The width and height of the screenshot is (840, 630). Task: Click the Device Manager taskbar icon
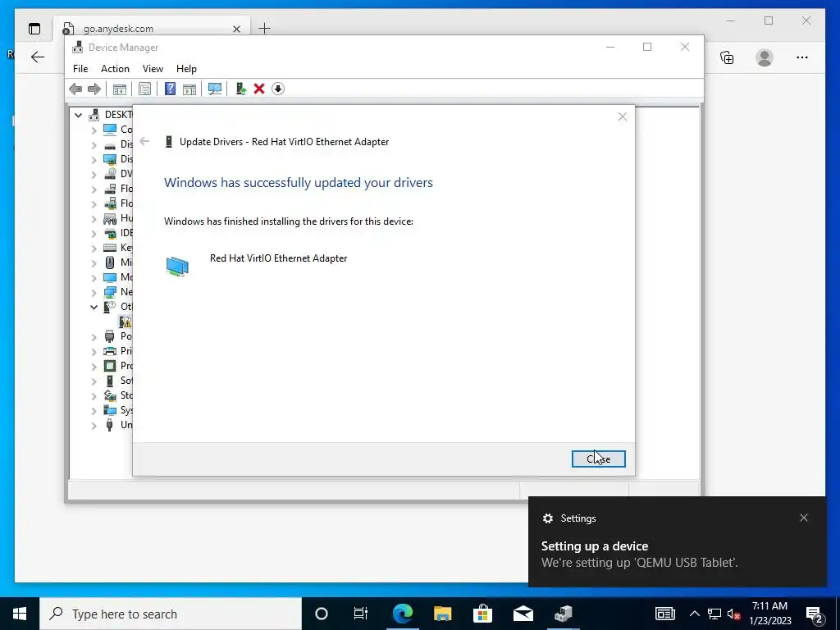coord(563,614)
